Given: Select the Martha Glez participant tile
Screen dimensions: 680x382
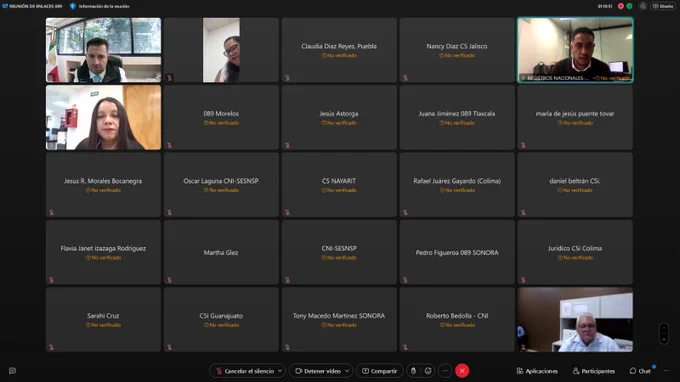Looking at the screenshot, I should [x=221, y=252].
